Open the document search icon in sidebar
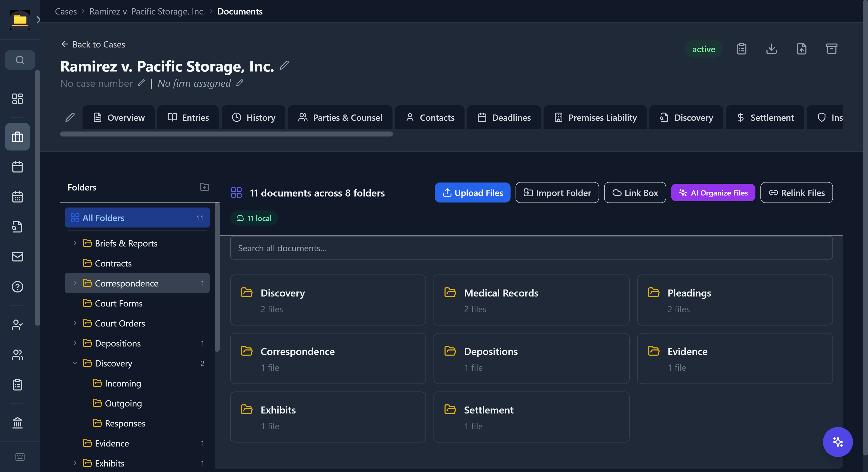Image resolution: width=868 pixels, height=472 pixels. click(18, 226)
